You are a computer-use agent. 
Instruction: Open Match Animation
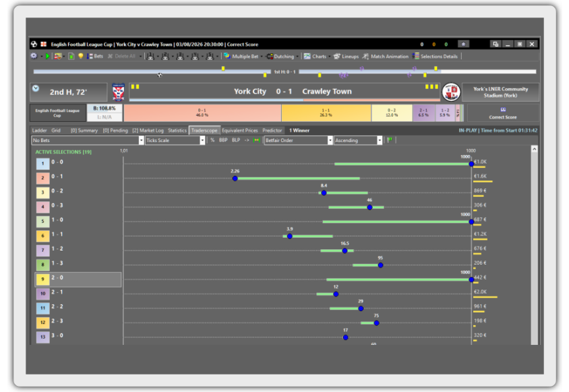[386, 56]
